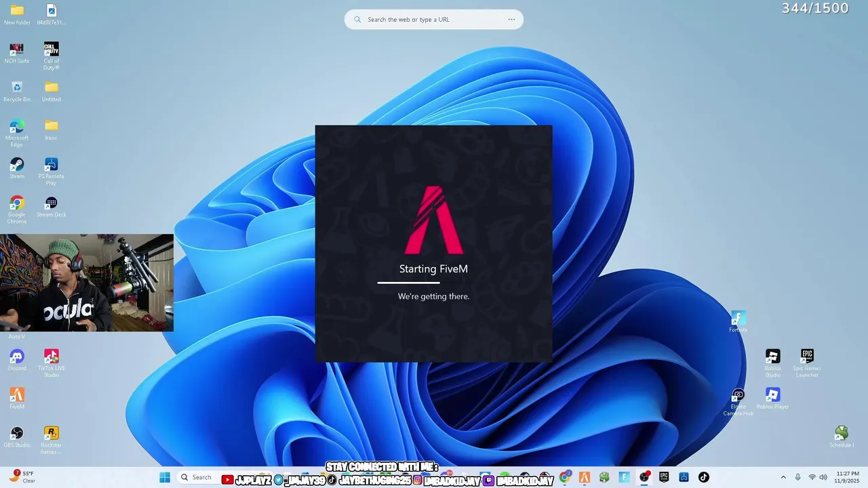This screenshot has width=868, height=488.
Task: Switch to FiveM on the taskbar
Action: click(x=584, y=477)
